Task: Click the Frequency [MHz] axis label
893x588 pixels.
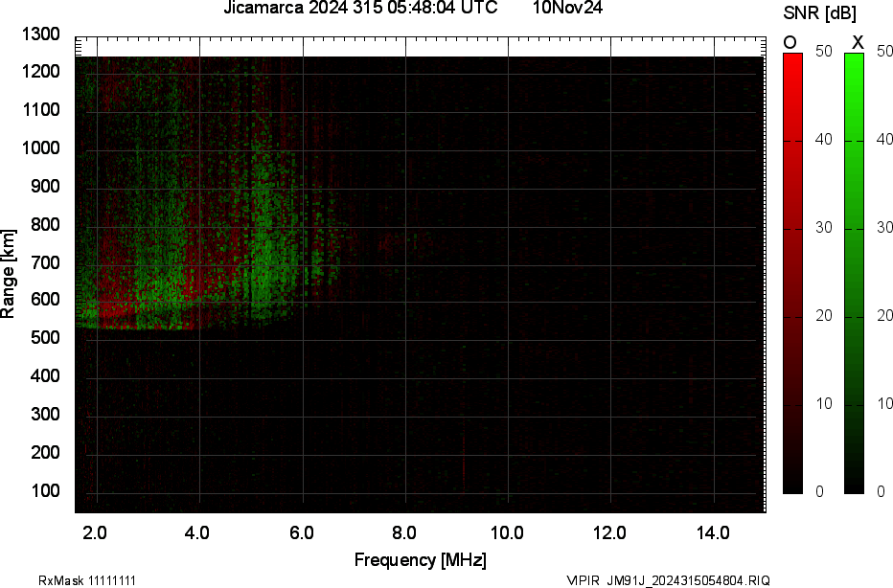Action: [x=420, y=560]
